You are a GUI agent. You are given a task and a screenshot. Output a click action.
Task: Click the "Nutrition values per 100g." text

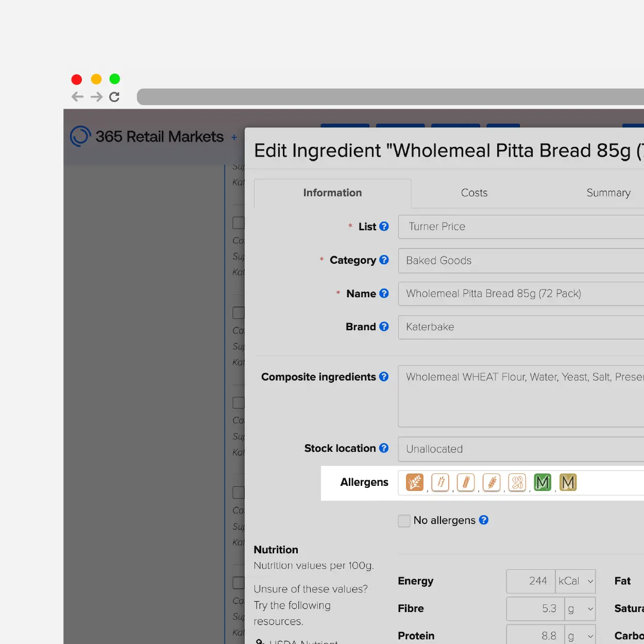click(314, 565)
